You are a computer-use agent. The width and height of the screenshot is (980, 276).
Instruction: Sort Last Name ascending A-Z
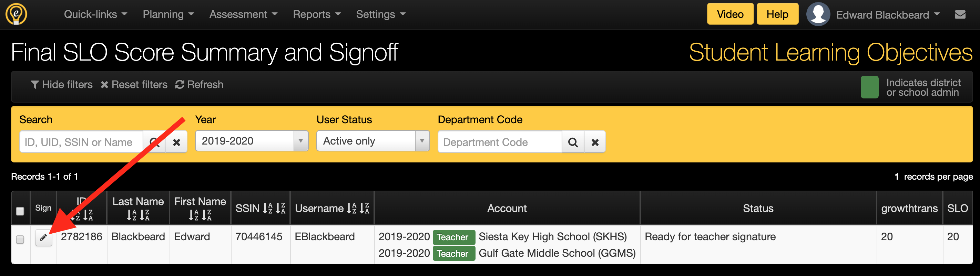[132, 215]
